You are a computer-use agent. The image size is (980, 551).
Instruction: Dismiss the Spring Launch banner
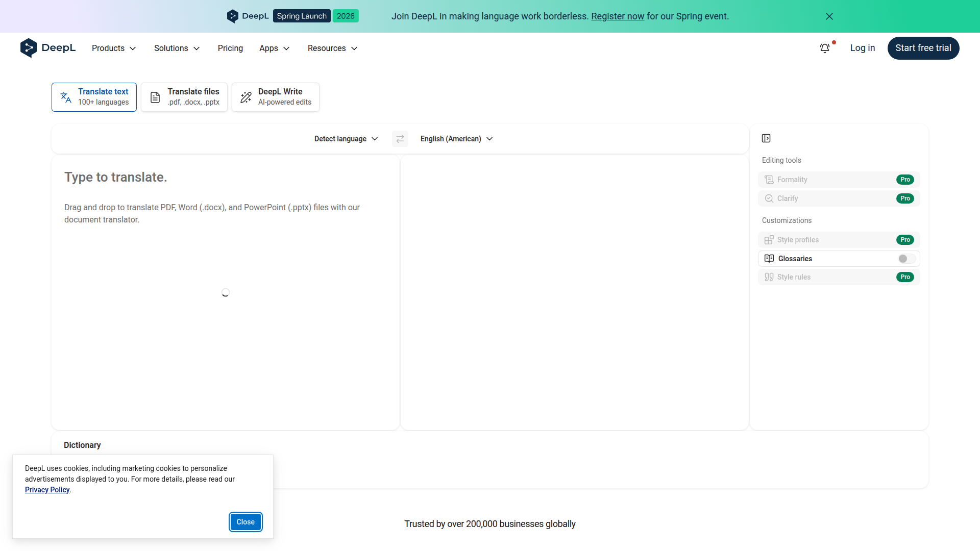pyautogui.click(x=829, y=16)
